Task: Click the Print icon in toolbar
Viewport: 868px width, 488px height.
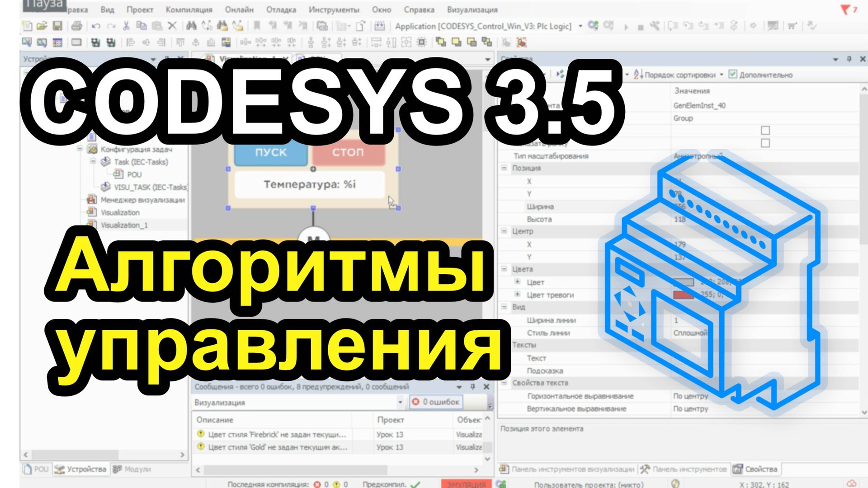Action: (x=76, y=26)
